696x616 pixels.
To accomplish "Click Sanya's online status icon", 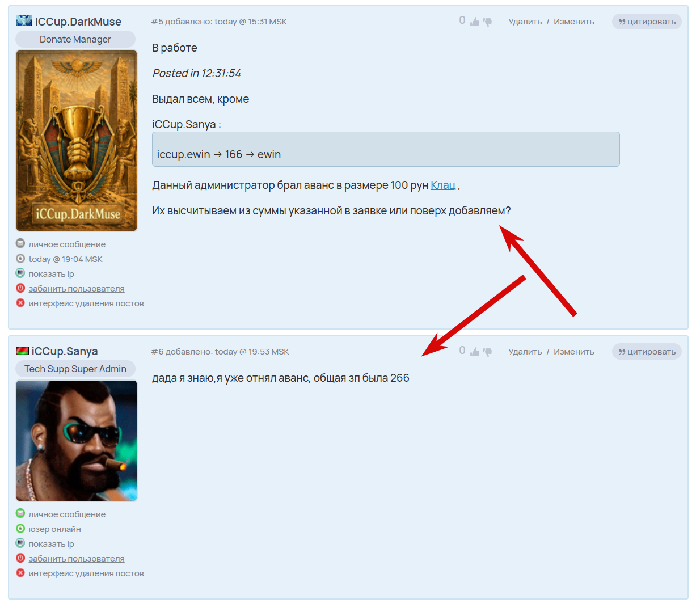I will tap(20, 529).
